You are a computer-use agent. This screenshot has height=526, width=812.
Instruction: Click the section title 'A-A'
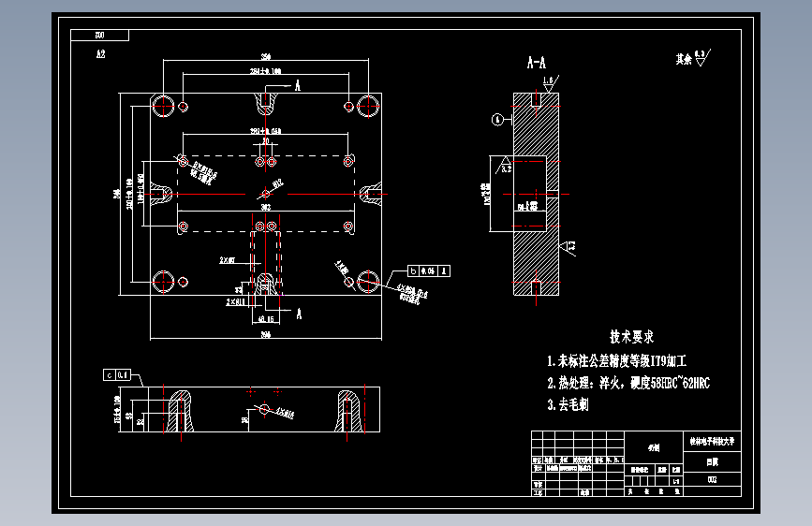[536, 63]
